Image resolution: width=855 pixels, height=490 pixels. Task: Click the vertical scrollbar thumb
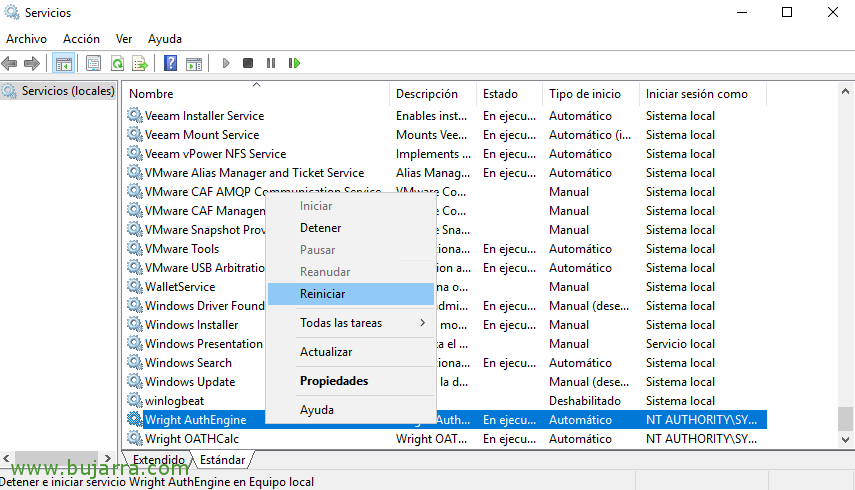coord(845,419)
